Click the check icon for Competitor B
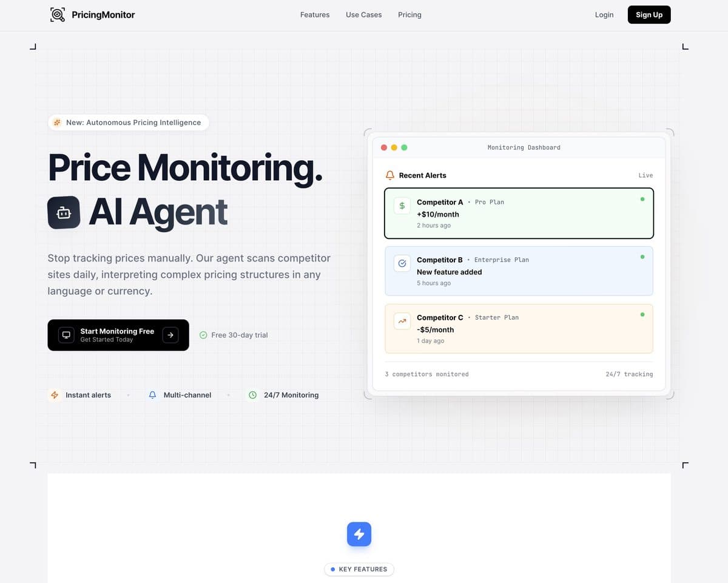 pos(402,263)
